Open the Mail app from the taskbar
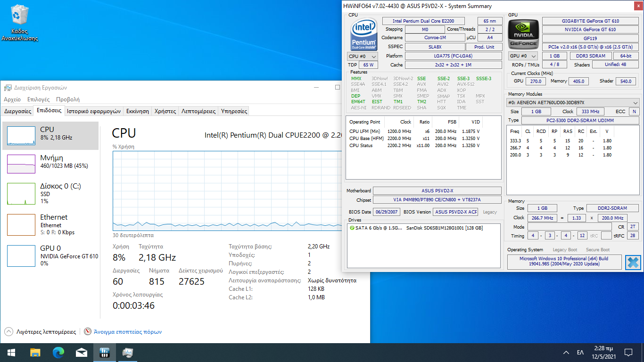This screenshot has height=362, width=644. pyautogui.click(x=82, y=352)
